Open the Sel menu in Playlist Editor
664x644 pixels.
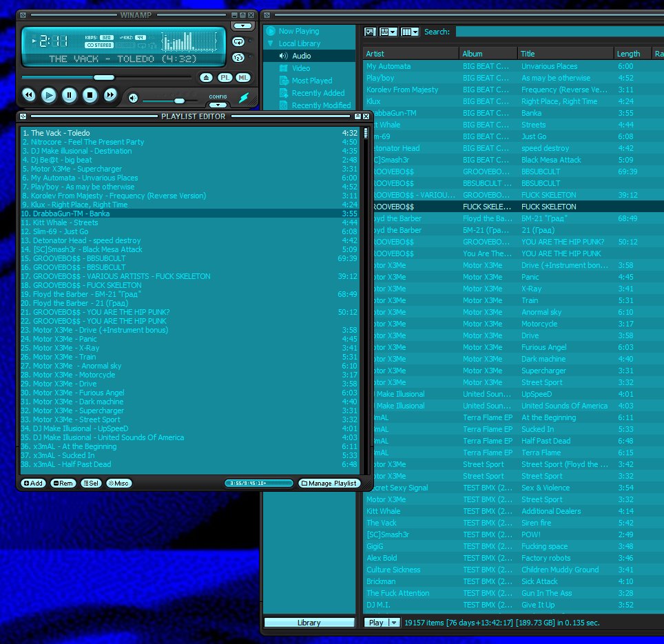(91, 483)
